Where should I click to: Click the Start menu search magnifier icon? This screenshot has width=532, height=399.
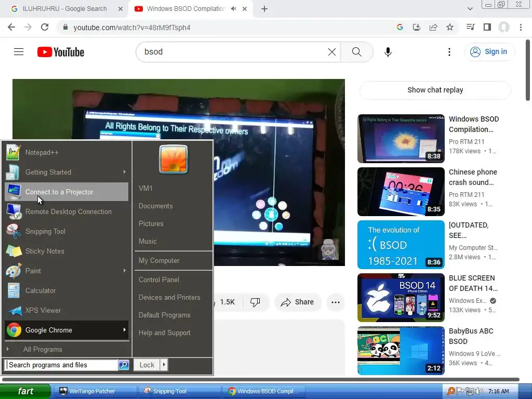tap(124, 365)
